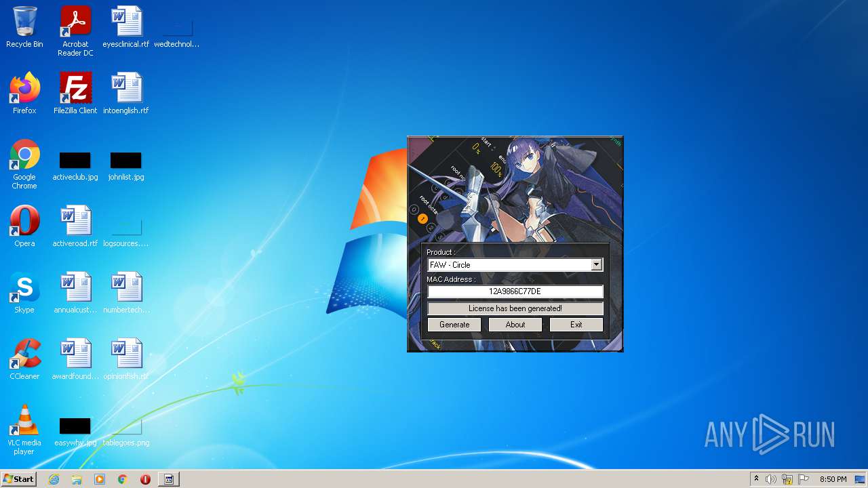Click the MAC Address input field

click(x=515, y=291)
